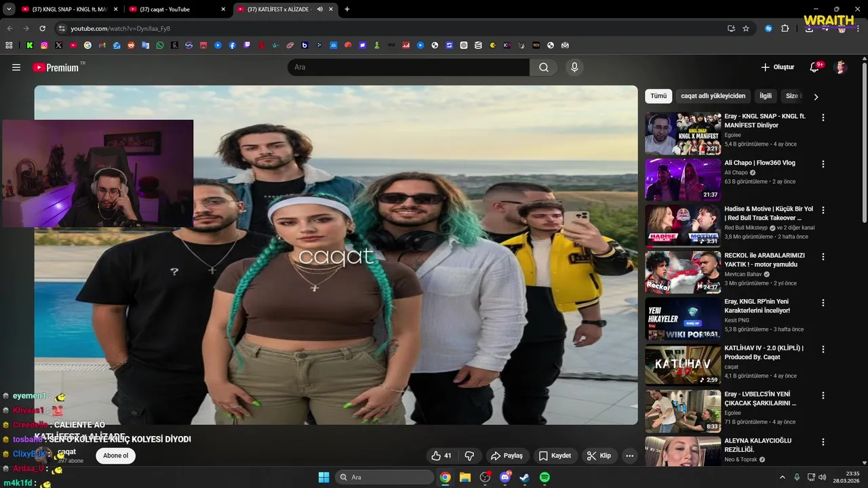Open options for Ali Chapo Flow360 Vlog
Viewport: 868px width, 488px height.
point(823,164)
